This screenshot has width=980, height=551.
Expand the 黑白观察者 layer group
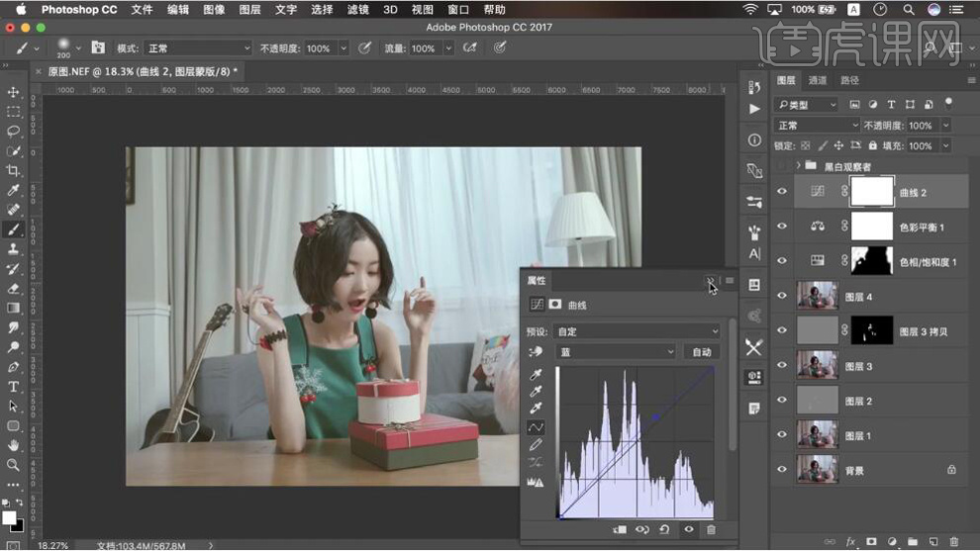(798, 165)
